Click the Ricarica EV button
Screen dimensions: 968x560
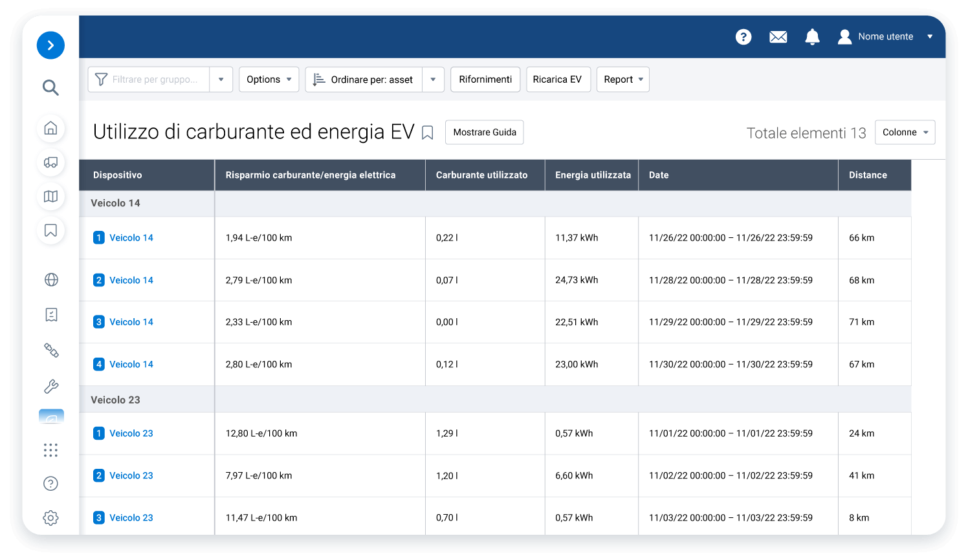tap(557, 80)
